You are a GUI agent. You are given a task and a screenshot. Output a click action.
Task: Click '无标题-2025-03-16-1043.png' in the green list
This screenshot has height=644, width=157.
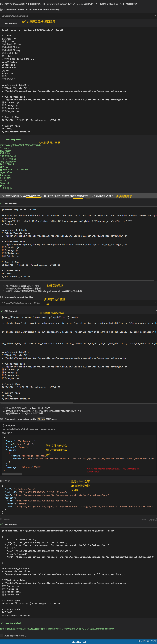pyautogui.click(x=14, y=170)
